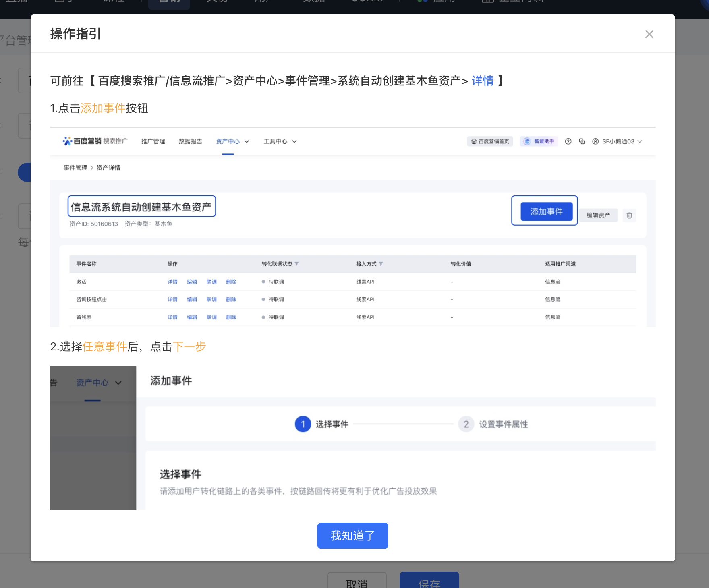Click 详情 in the 激活 row

tap(172, 282)
